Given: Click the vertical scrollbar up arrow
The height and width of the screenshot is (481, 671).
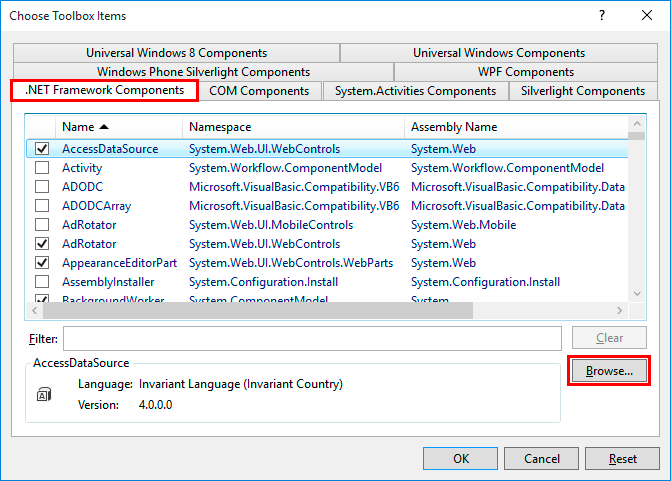Looking at the screenshot, I should [x=637, y=124].
